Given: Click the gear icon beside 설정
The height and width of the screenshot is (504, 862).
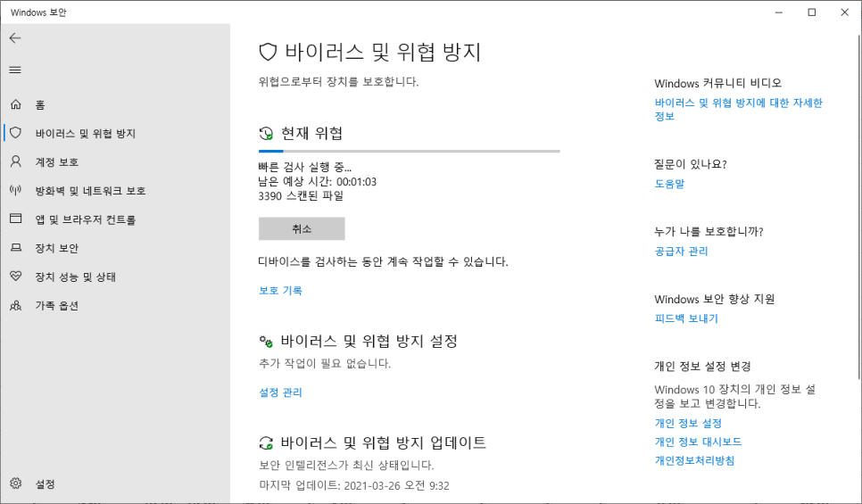Looking at the screenshot, I should pyautogui.click(x=16, y=483).
